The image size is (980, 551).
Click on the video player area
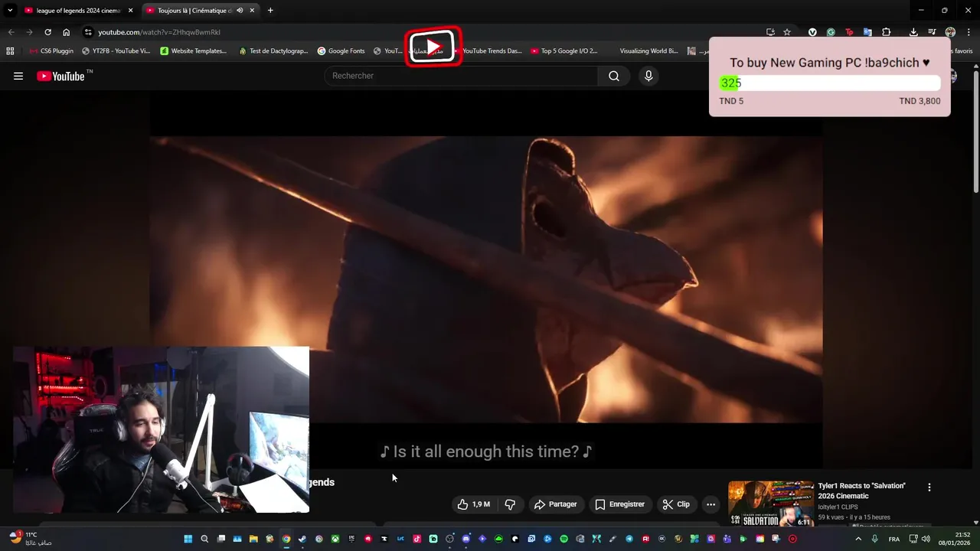[x=486, y=279]
